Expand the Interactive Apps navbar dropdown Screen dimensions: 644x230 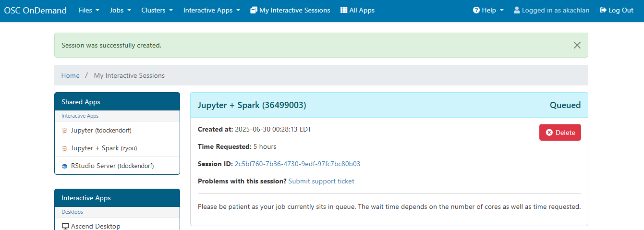pos(211,10)
